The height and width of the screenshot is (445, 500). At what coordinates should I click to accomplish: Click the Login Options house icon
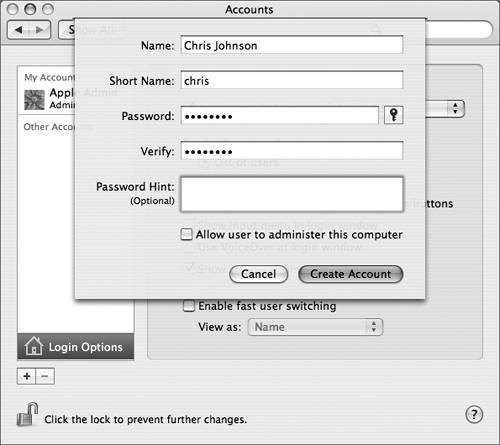click(34, 346)
